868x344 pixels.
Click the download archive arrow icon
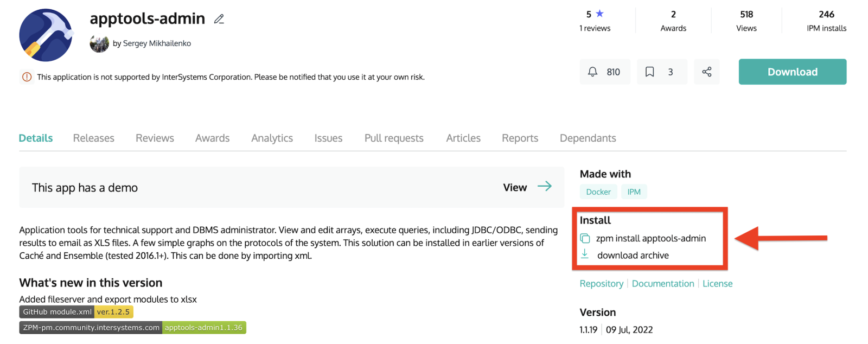click(585, 254)
